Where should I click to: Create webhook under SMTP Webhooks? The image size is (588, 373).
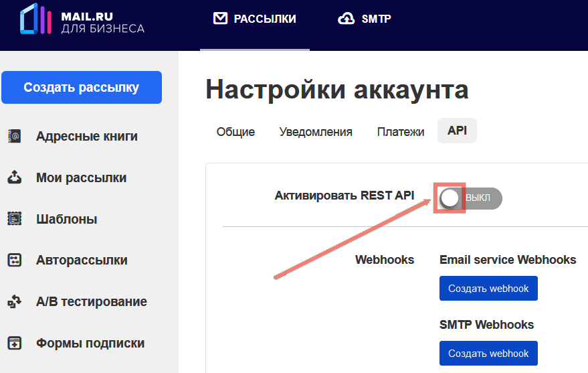(488, 353)
